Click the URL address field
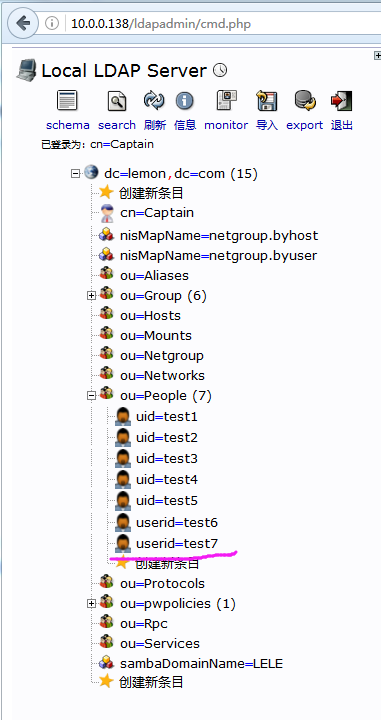 pos(223,23)
